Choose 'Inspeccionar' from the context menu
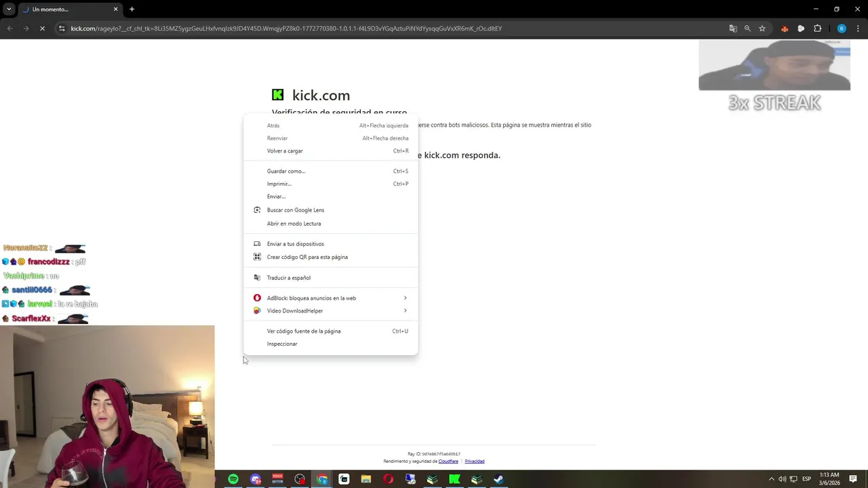Viewport: 868px width, 488px height. 331,344
